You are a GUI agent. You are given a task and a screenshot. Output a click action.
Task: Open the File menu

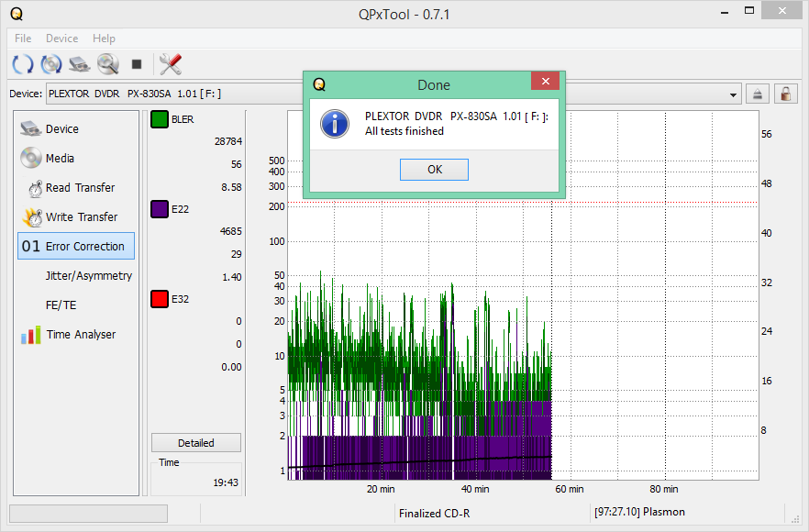(x=23, y=39)
